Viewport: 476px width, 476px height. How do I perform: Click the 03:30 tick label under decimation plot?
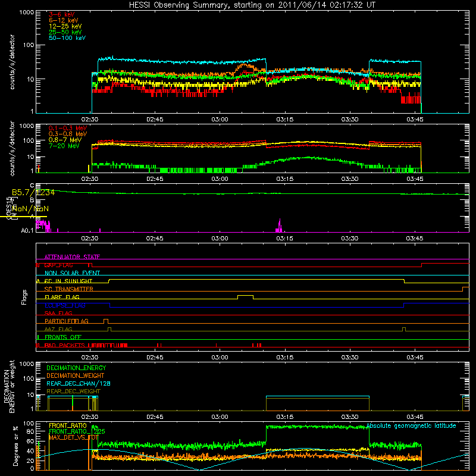(x=350, y=417)
